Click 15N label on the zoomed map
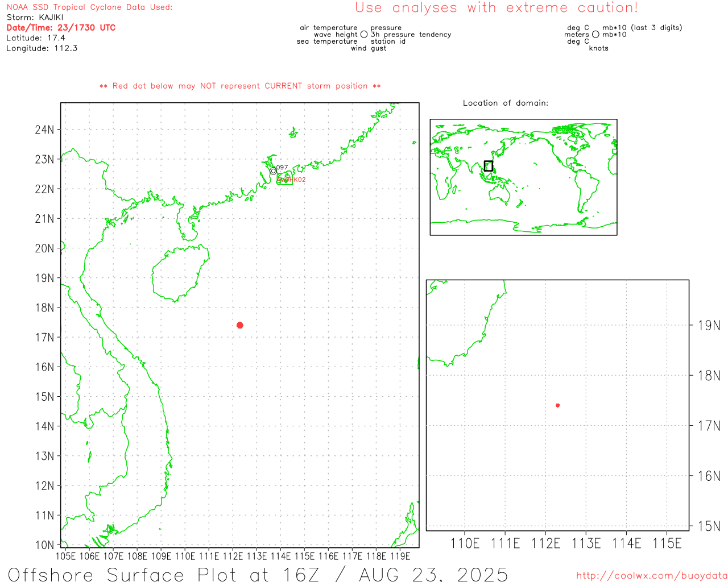Screen dimensions: 728x582 click(x=709, y=526)
